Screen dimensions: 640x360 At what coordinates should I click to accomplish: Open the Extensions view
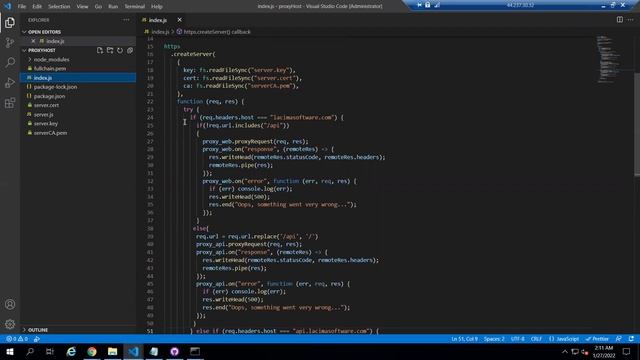click(x=10, y=102)
